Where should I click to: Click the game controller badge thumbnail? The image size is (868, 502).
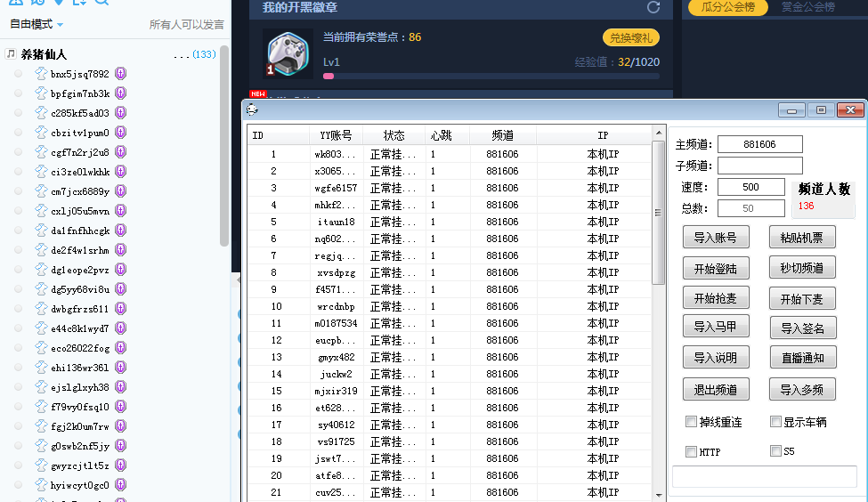pos(288,53)
